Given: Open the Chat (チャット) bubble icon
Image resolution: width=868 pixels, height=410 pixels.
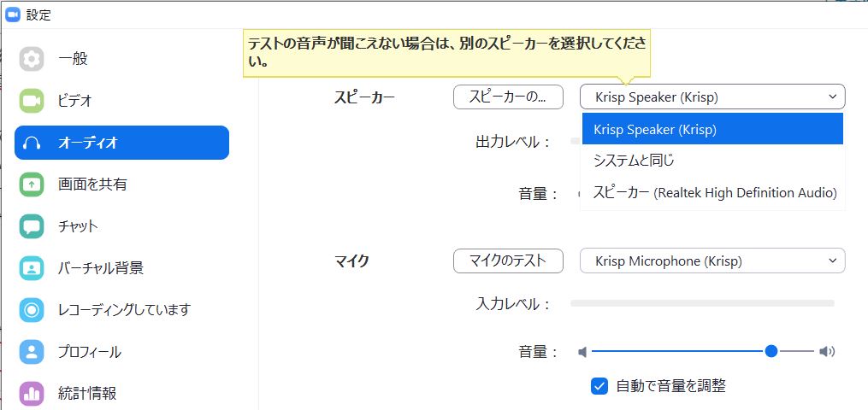Looking at the screenshot, I should pyautogui.click(x=32, y=226).
